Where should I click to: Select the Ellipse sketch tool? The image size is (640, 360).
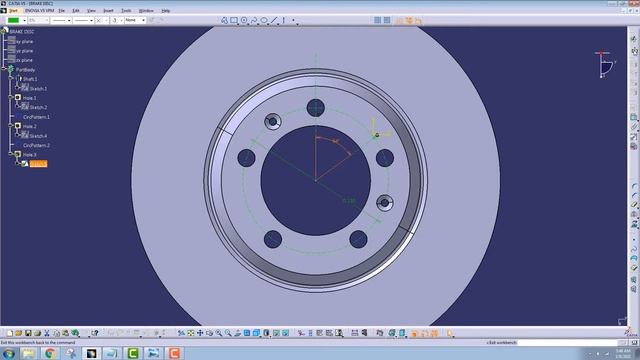(x=264, y=20)
